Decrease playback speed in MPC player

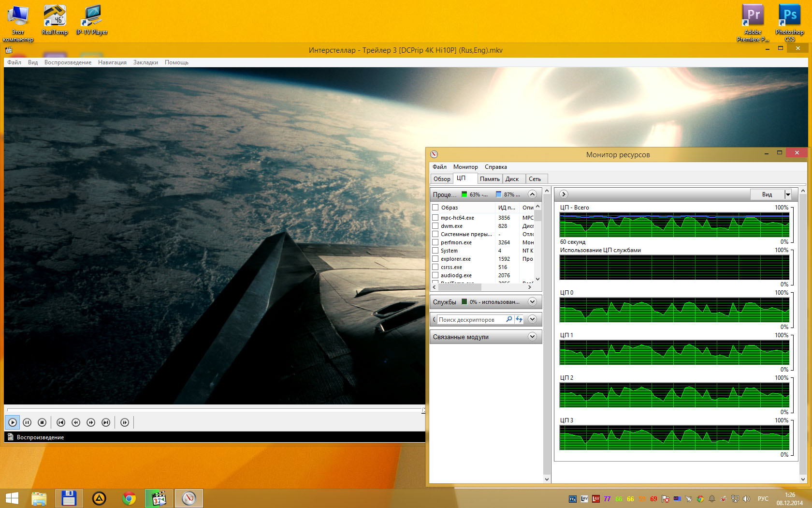(76, 422)
